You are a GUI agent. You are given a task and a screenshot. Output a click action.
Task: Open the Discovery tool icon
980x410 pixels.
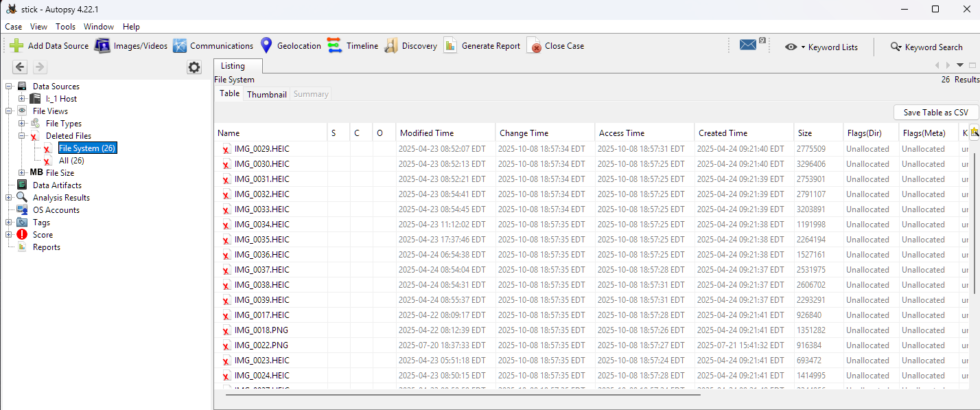coord(390,46)
